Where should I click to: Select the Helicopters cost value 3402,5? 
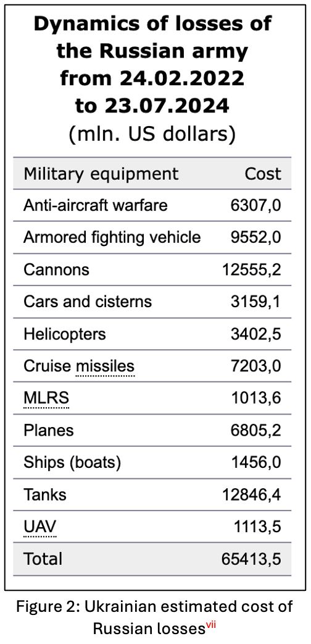pyautogui.click(x=256, y=334)
